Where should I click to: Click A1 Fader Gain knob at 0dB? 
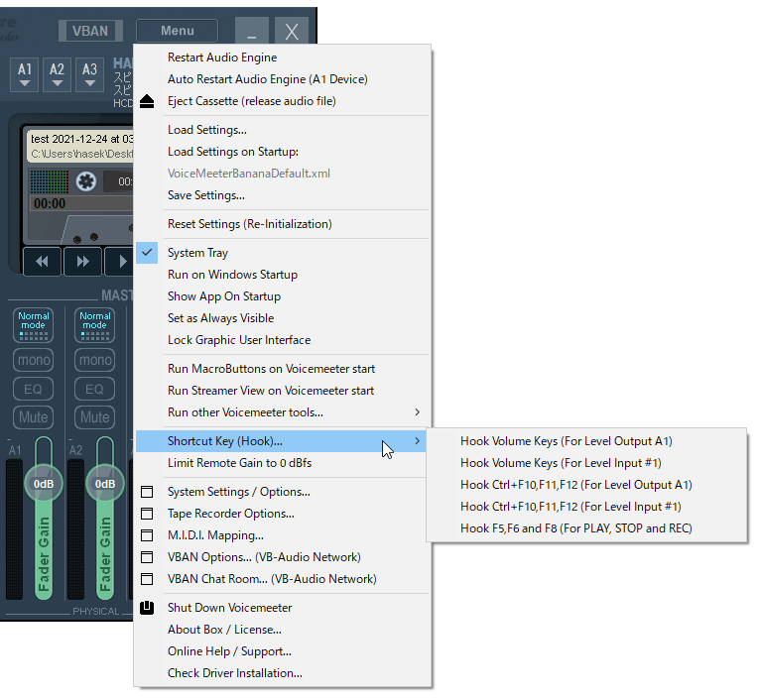43,484
